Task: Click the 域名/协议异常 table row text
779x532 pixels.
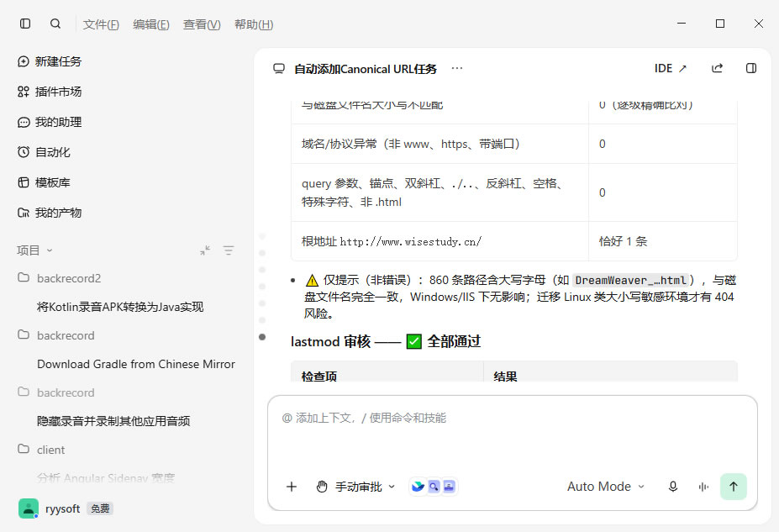Action: point(410,144)
